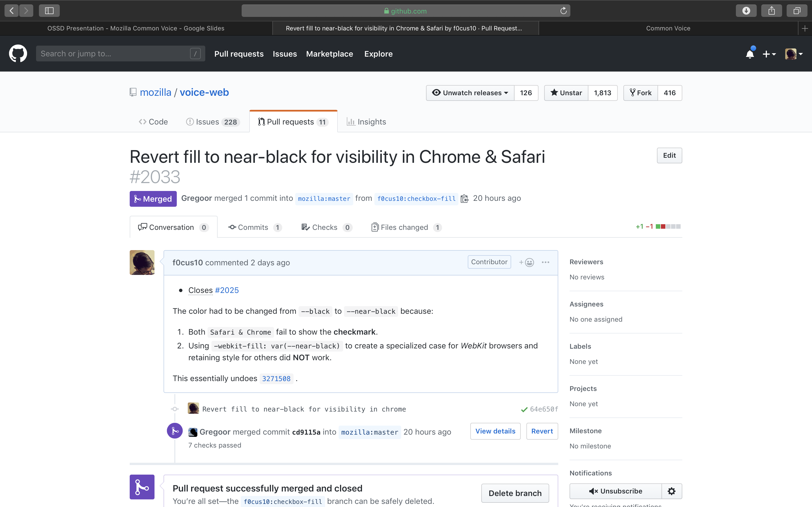Click Unsubscribe notifications button
812x507 pixels.
point(617,491)
